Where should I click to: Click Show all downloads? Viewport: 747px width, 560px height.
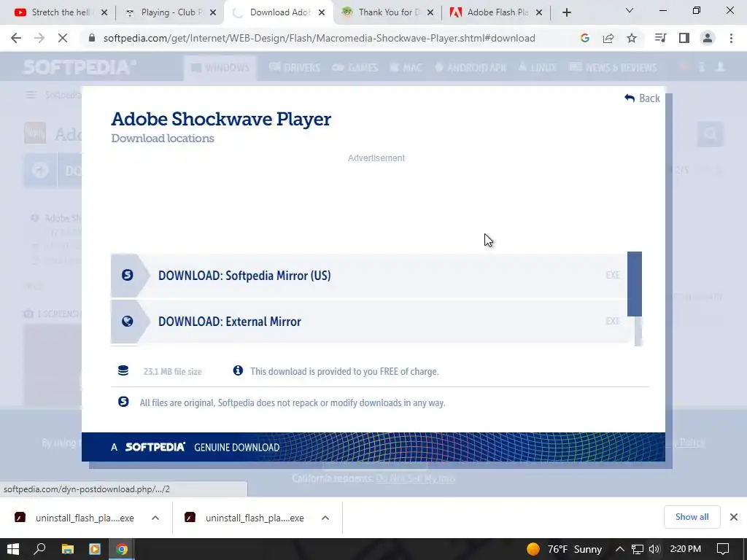[692, 517]
